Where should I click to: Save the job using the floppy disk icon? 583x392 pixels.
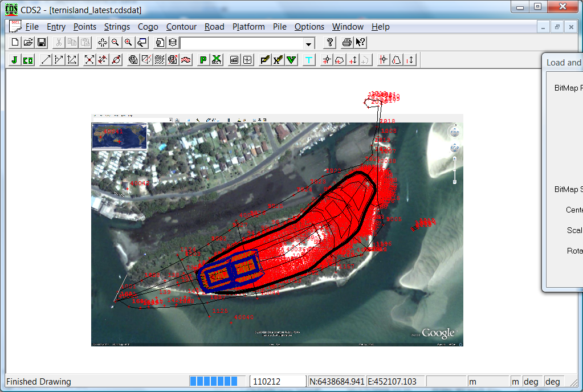(42, 43)
